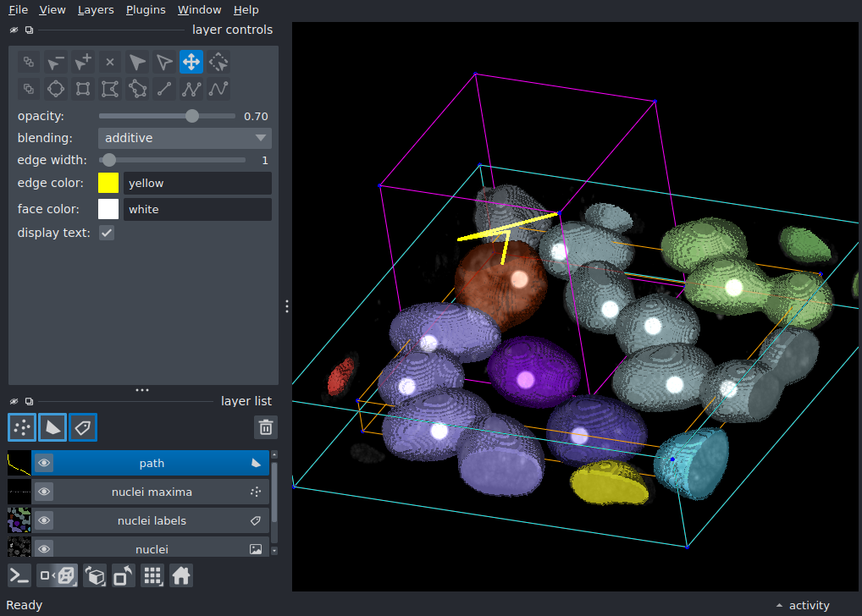Screen dimensions: 862x616
Task: Select the add polygon tool
Action: [x=110, y=89]
